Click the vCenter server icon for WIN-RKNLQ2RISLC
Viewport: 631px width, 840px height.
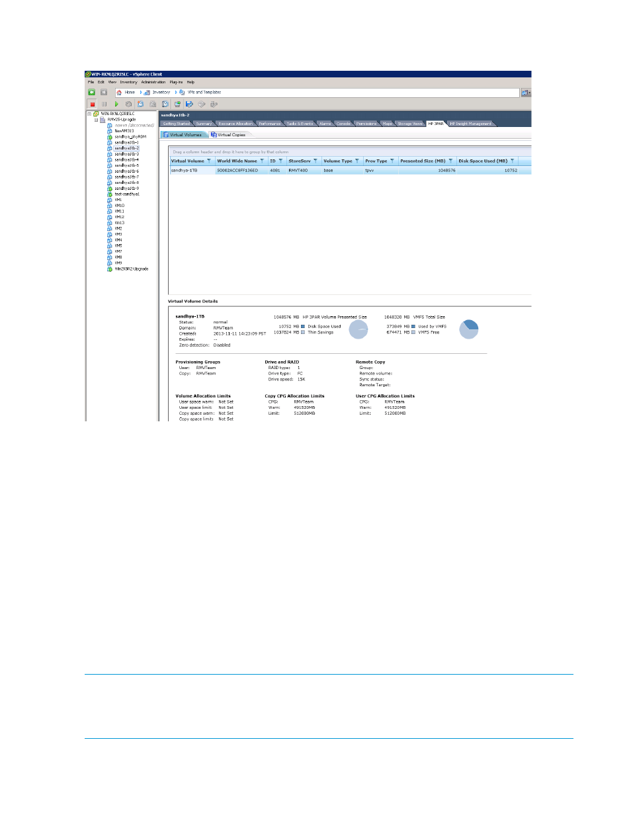[x=97, y=114]
